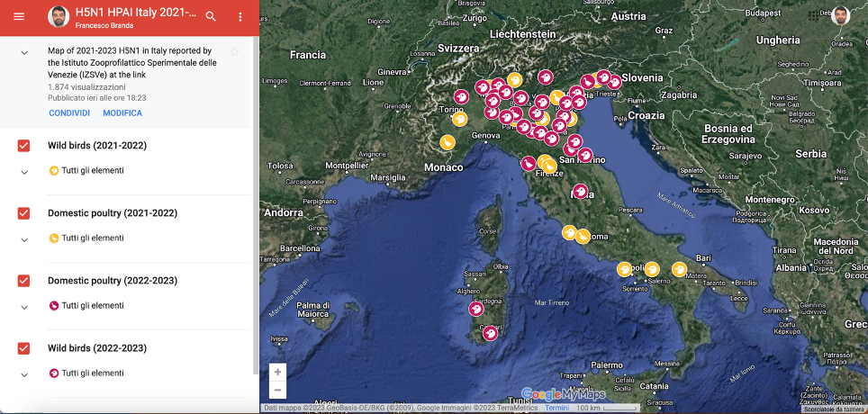Image resolution: width=868 pixels, height=414 pixels.
Task: Expand Domestic poultry (2022-2023) elements list
Action: coord(24,307)
